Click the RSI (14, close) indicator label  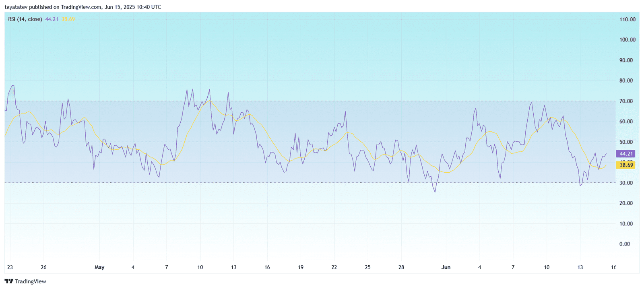pyautogui.click(x=25, y=19)
